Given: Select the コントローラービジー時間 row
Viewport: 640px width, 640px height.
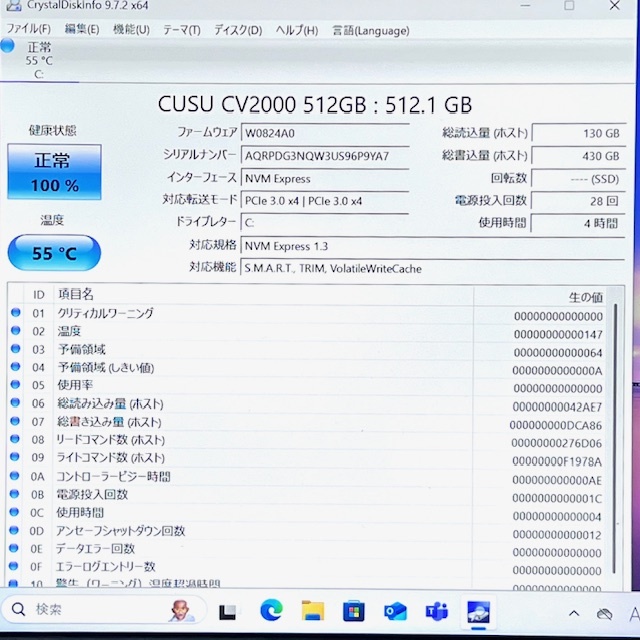Looking at the screenshot, I should pyautogui.click(x=307, y=477).
